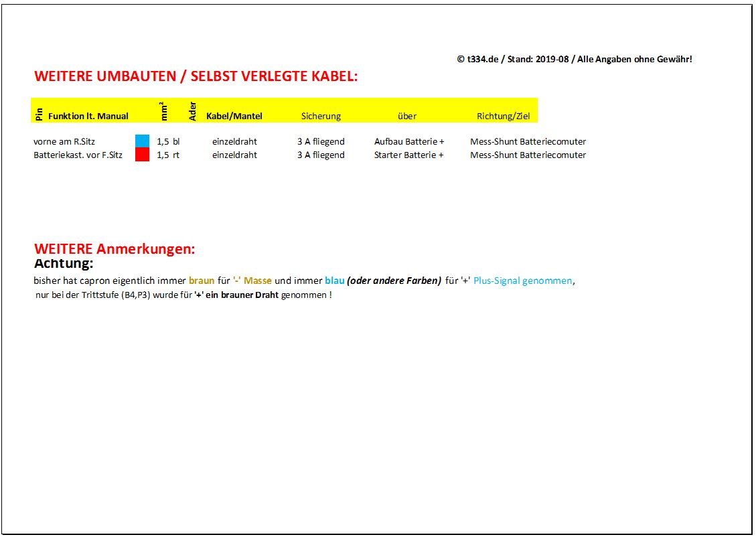Select the rotated 'Pin' column header
This screenshot has height=537, width=756.
[39, 115]
